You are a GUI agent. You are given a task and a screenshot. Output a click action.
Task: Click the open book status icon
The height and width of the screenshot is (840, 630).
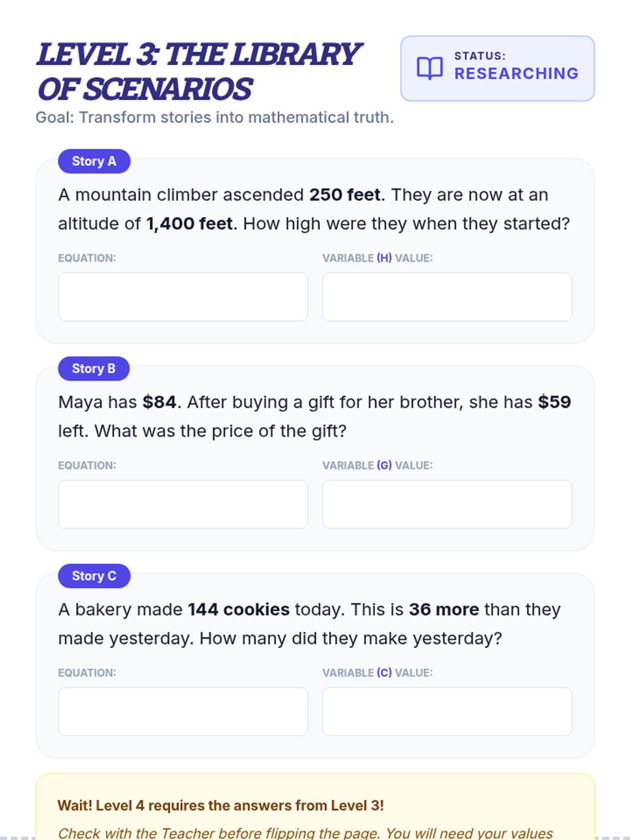click(429, 68)
